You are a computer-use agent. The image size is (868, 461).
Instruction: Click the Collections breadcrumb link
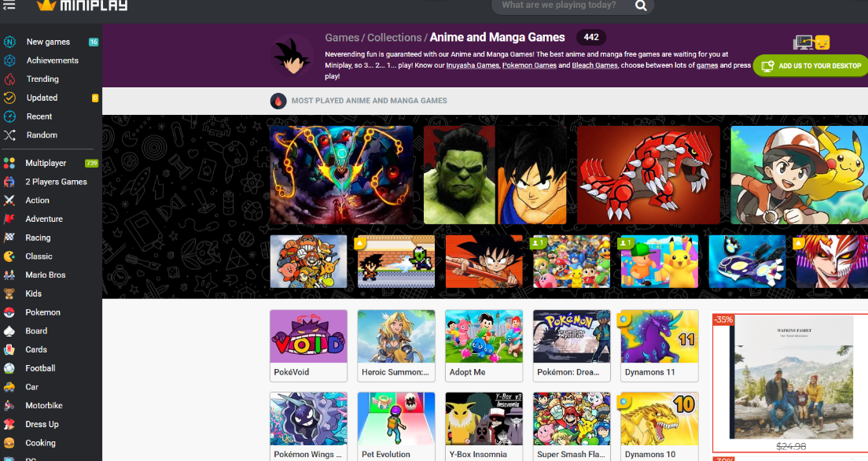[x=394, y=38]
